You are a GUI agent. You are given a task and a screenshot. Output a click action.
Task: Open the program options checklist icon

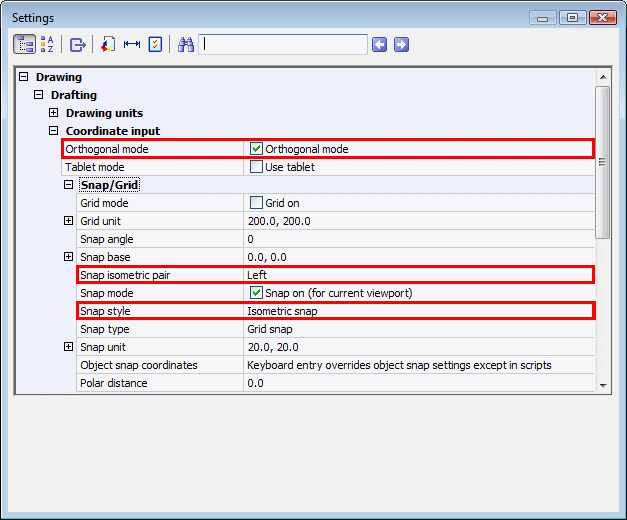pos(155,44)
